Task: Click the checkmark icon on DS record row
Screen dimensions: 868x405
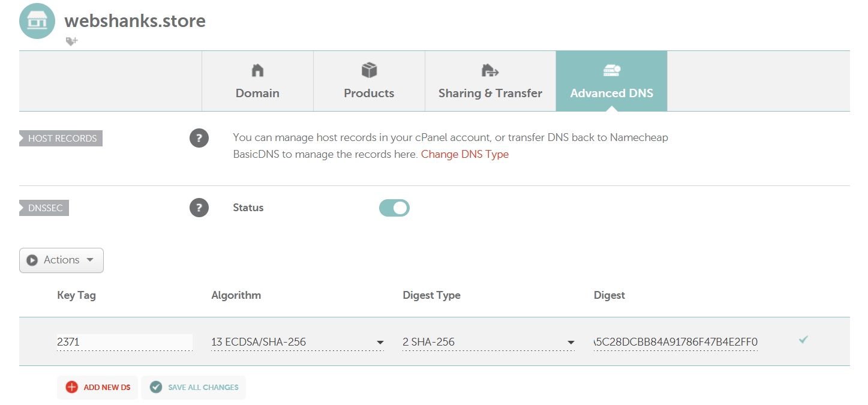Action: (x=803, y=340)
